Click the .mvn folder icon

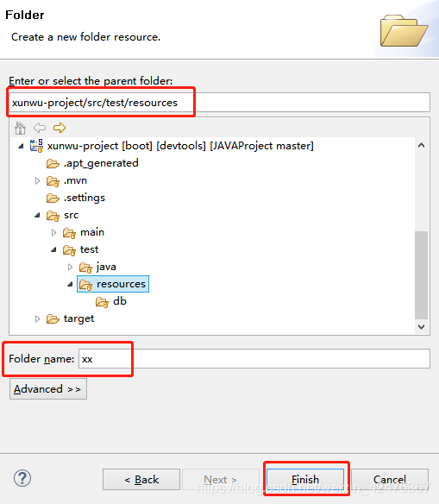[53, 181]
